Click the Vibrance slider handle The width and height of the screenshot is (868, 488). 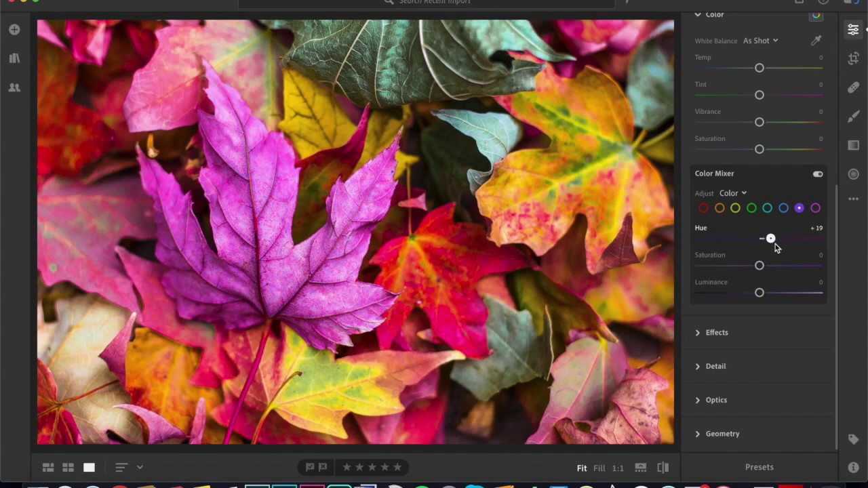[x=759, y=122]
